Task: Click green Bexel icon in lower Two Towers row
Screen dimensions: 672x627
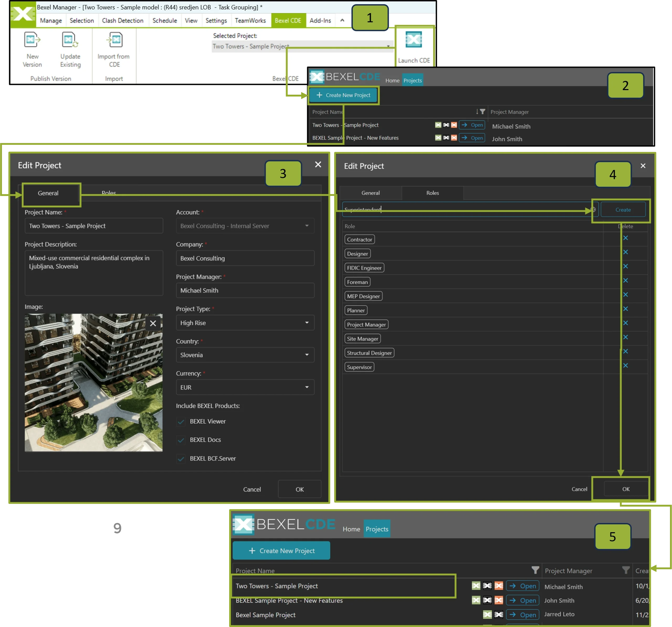Action: click(476, 586)
